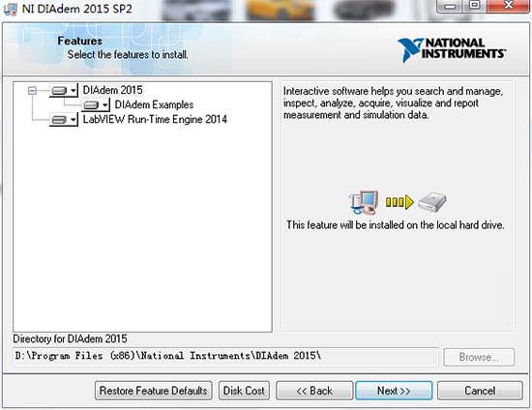
Task: Close the NI DIAdem installer window
Action: 509,6
